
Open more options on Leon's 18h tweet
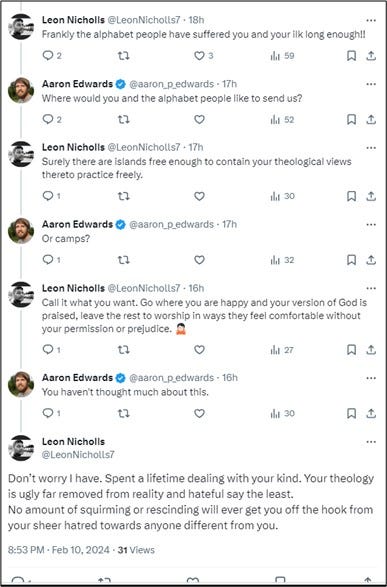[x=371, y=20]
